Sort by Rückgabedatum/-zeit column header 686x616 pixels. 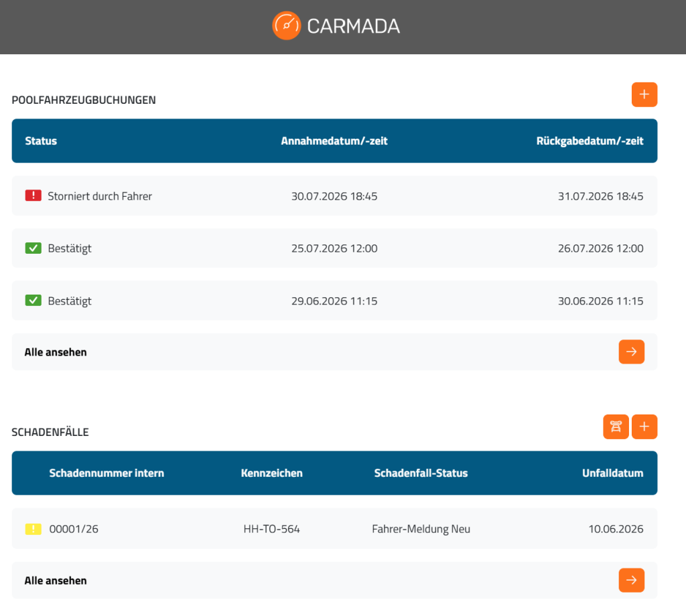(x=590, y=141)
